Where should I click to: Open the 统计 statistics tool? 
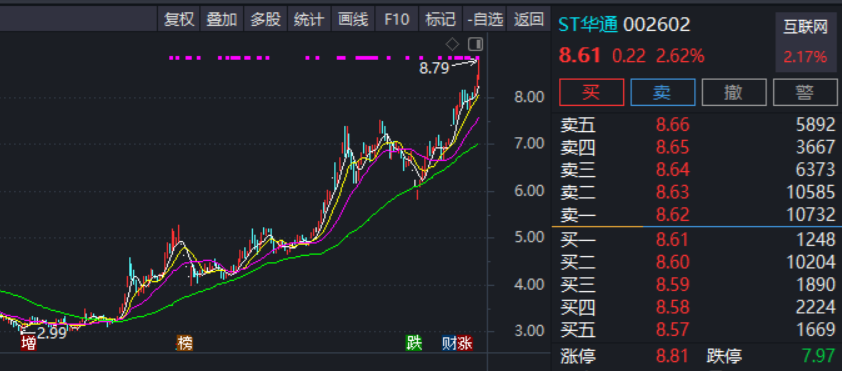click(x=309, y=20)
